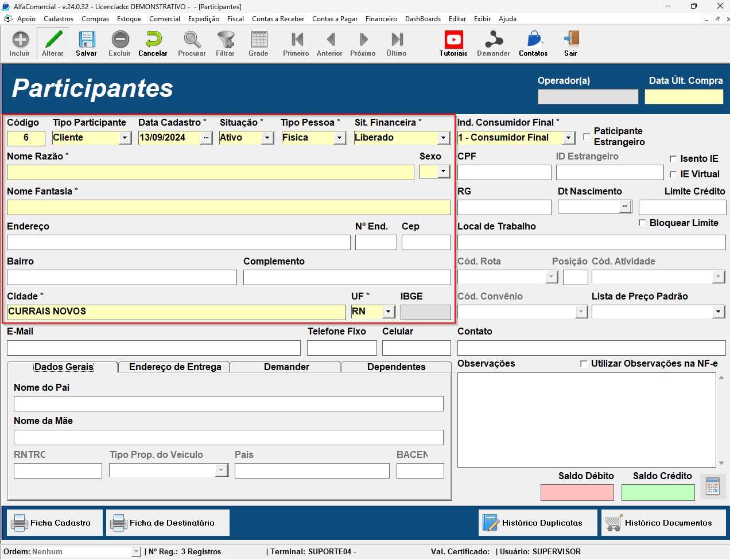730x560 pixels.
Task: Open the Financeiro menu
Action: (x=381, y=19)
